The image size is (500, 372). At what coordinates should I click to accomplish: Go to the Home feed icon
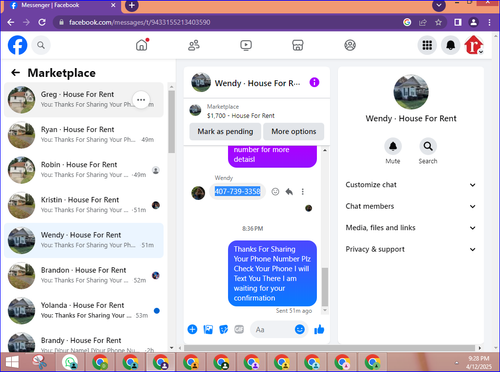tap(142, 45)
